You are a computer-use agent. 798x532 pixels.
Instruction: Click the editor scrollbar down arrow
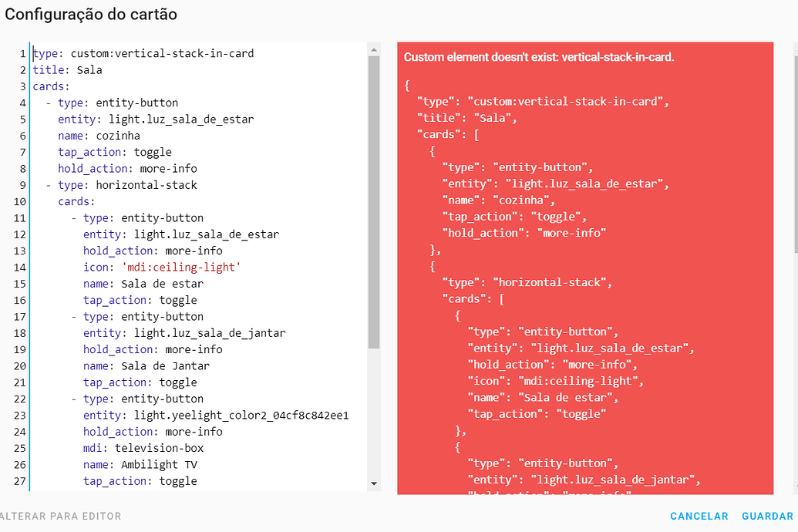click(374, 483)
